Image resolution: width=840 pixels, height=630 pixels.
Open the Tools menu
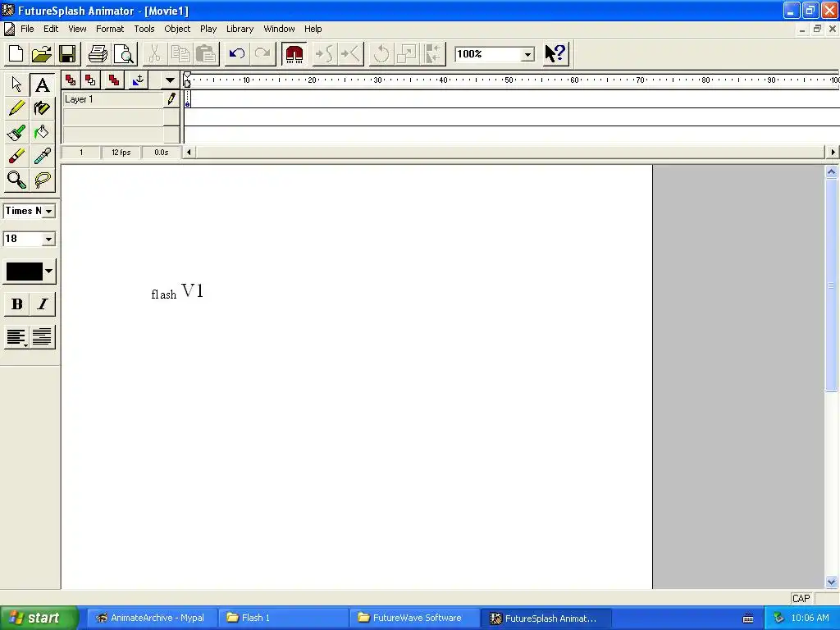(144, 29)
